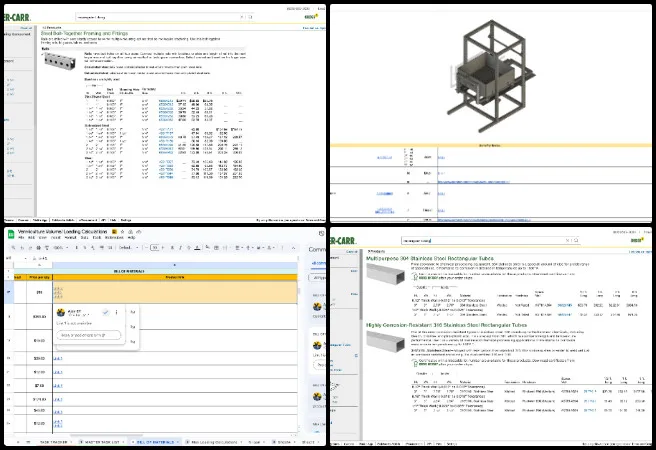Open the Google Sheets home icon
656x450 pixels.
point(10,234)
